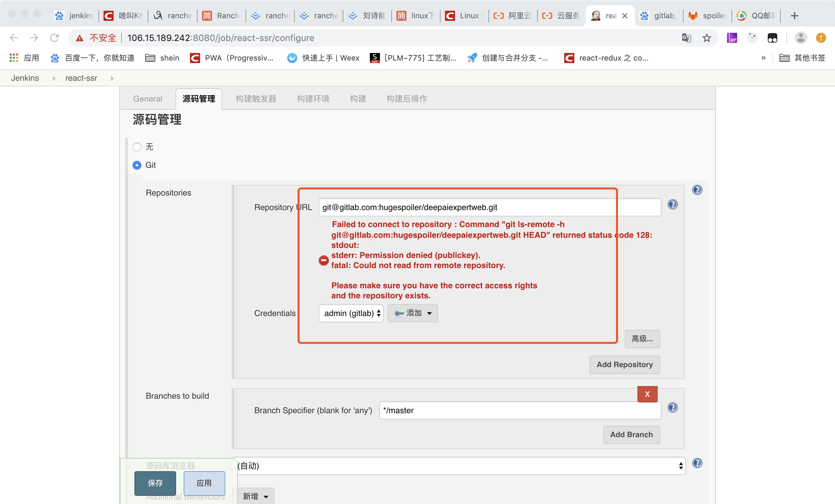Open help for Repositories section
This screenshot has height=504, width=835.
pyautogui.click(x=697, y=190)
